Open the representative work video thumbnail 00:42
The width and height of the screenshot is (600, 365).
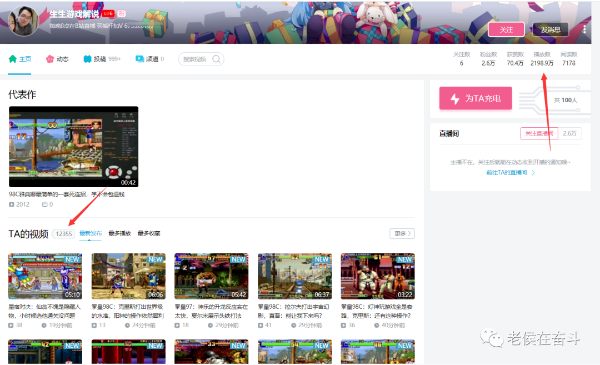click(x=73, y=147)
